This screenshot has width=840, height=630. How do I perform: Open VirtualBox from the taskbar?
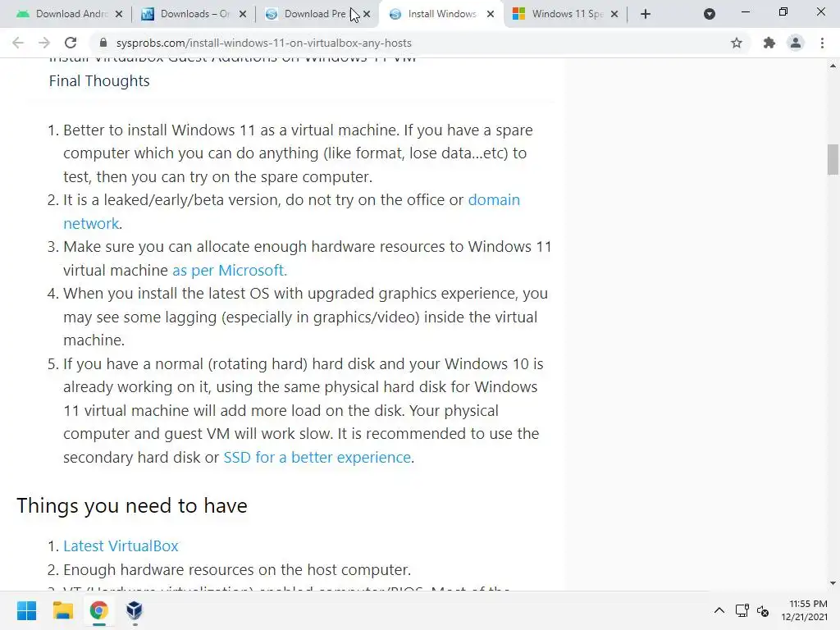pos(135,610)
